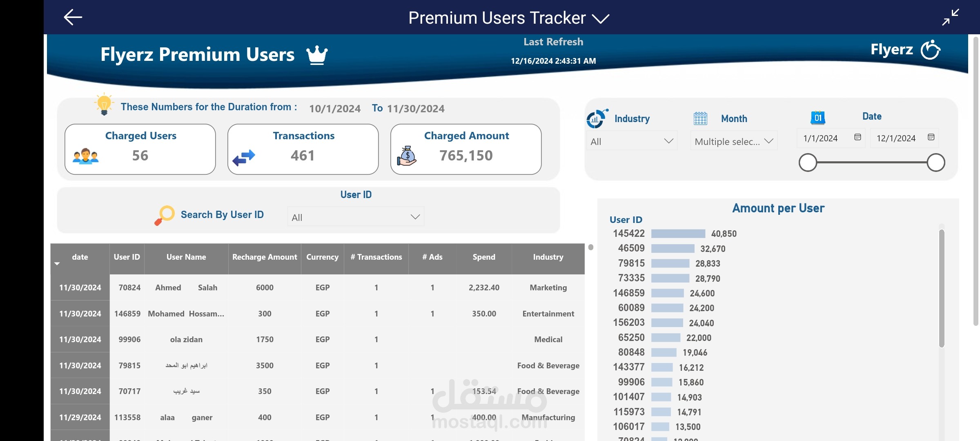Click the Transactions arrows icon
Image resolution: width=980 pixels, height=441 pixels.
point(244,158)
